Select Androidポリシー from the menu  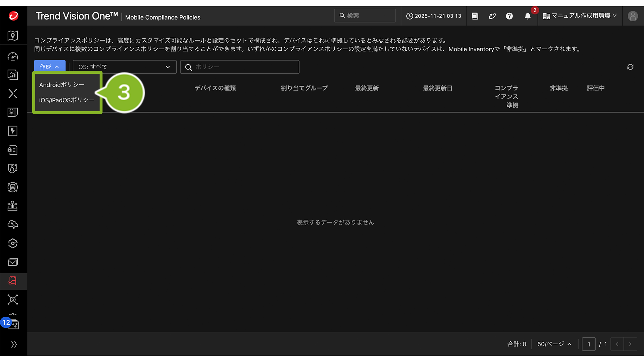pos(62,85)
